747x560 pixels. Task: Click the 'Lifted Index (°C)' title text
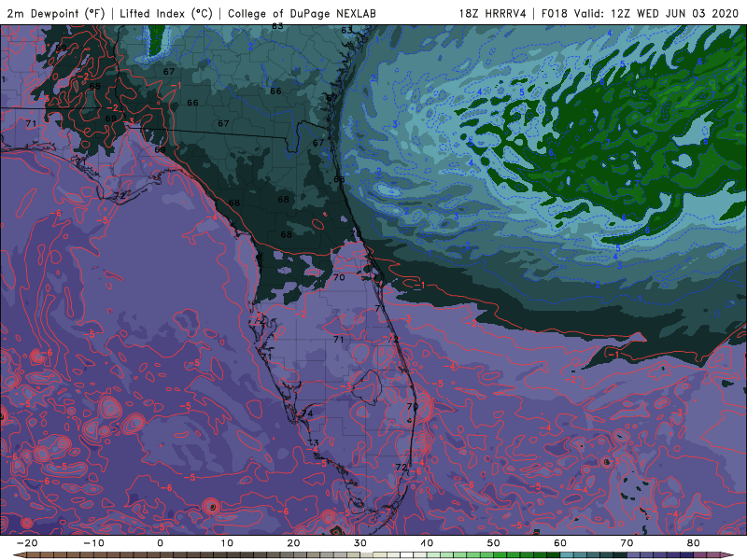coord(166,13)
